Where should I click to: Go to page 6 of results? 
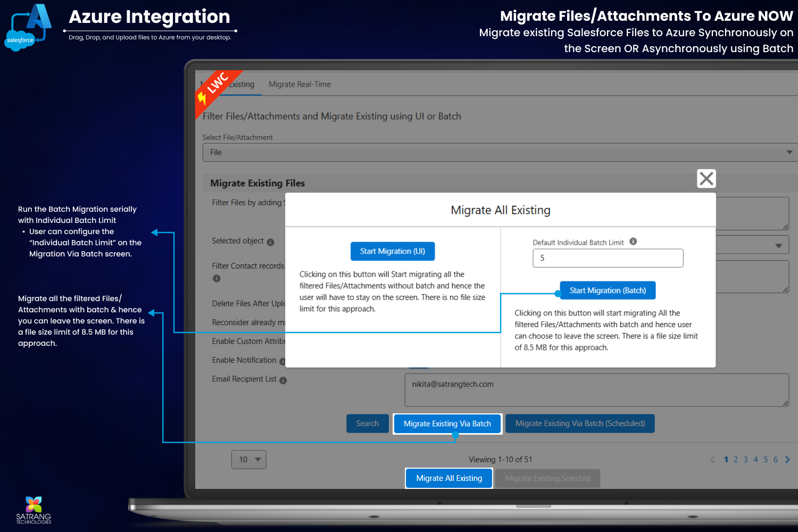776,460
